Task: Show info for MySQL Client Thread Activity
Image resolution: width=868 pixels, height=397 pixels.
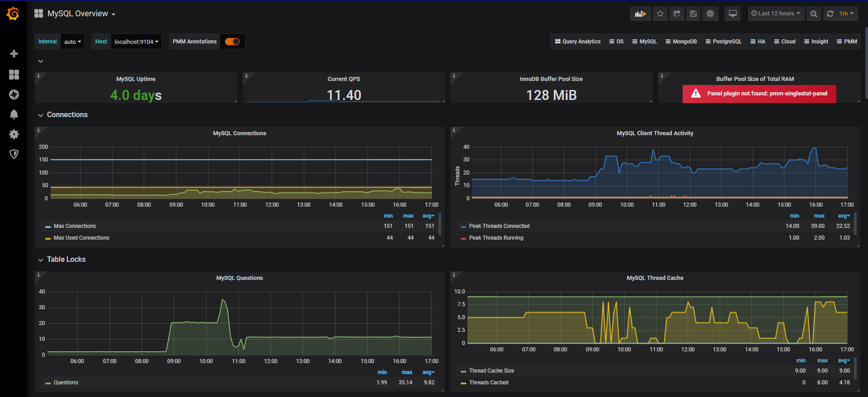Action: pyautogui.click(x=454, y=130)
